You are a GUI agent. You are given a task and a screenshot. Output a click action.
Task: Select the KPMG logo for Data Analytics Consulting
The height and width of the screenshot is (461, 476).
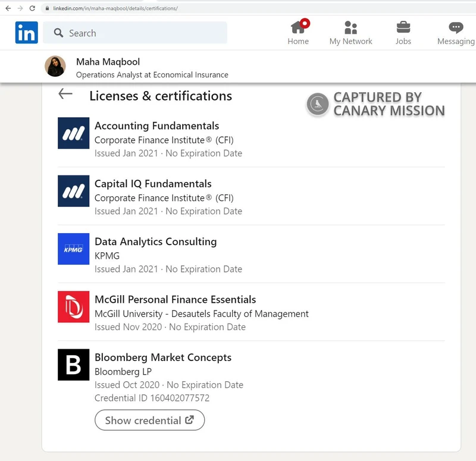(73, 249)
